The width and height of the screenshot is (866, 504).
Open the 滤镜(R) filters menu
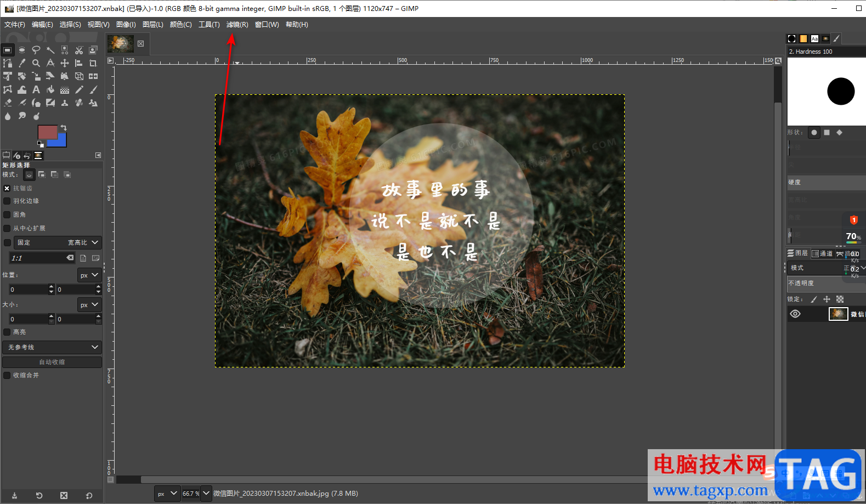(x=237, y=25)
